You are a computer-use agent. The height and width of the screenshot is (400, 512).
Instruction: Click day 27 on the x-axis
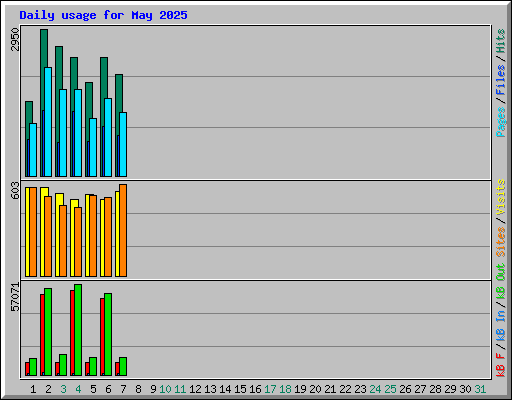click(x=420, y=389)
